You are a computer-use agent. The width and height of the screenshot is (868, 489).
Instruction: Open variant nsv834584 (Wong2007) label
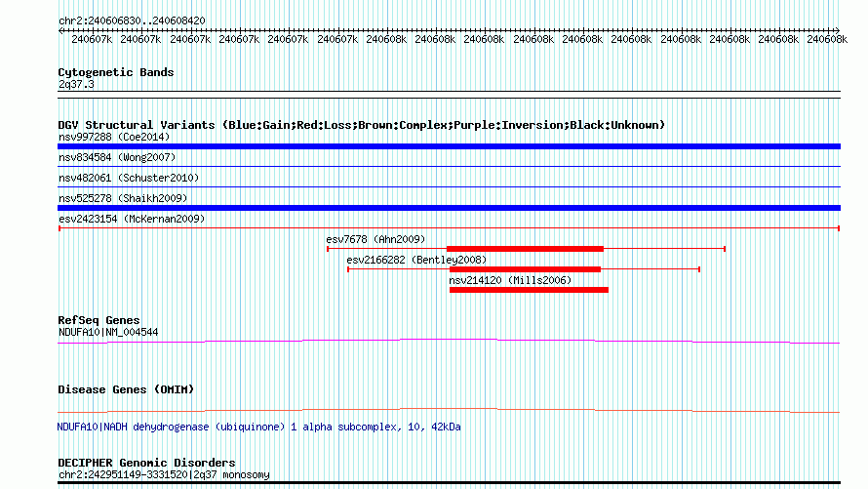click(117, 157)
